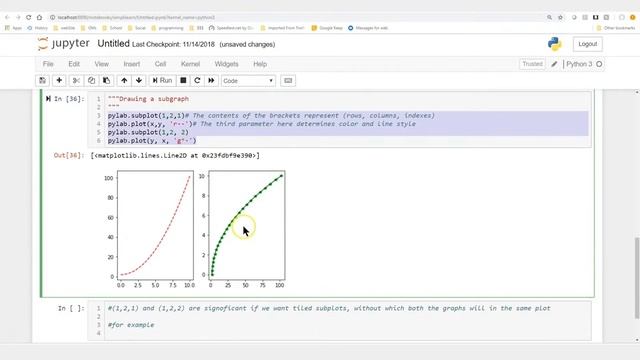The height and width of the screenshot is (360, 640).
Task: Cut selected cells with scissors icon
Action: pyautogui.click(x=76, y=80)
